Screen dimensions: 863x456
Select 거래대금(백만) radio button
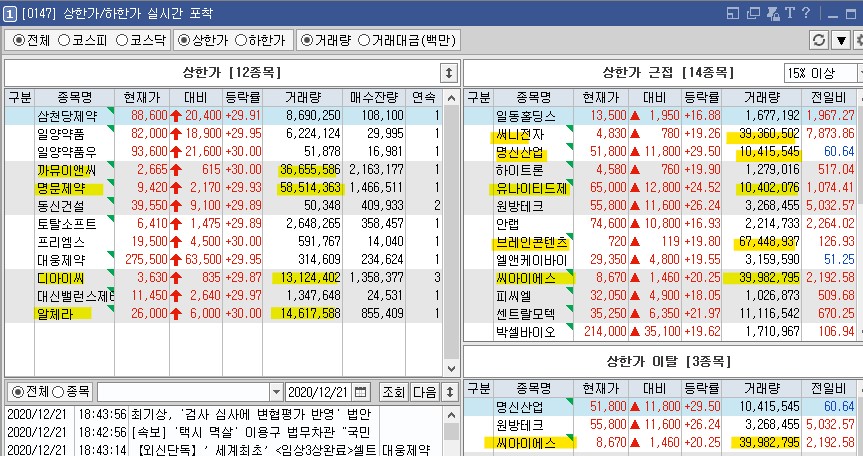coord(364,40)
